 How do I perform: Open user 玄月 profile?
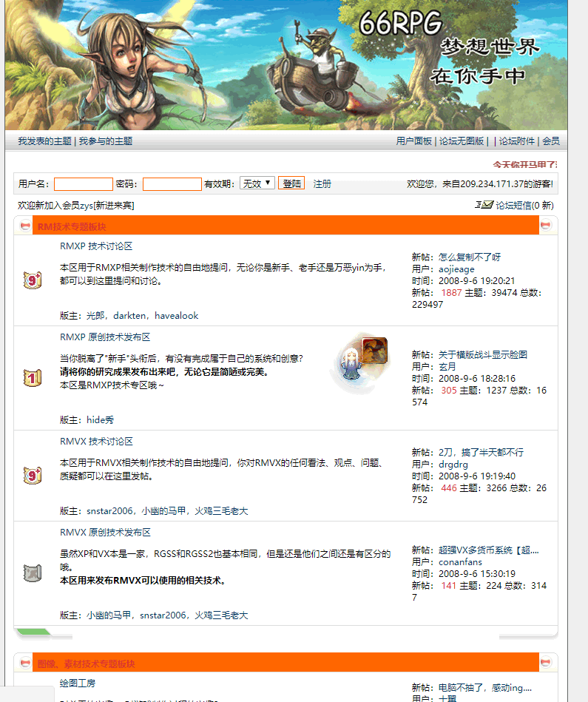[447, 367]
